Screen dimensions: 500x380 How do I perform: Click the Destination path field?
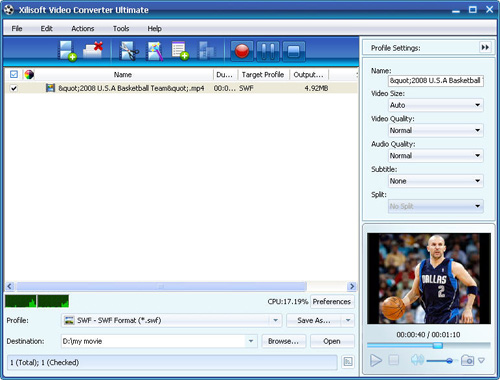coord(154,341)
